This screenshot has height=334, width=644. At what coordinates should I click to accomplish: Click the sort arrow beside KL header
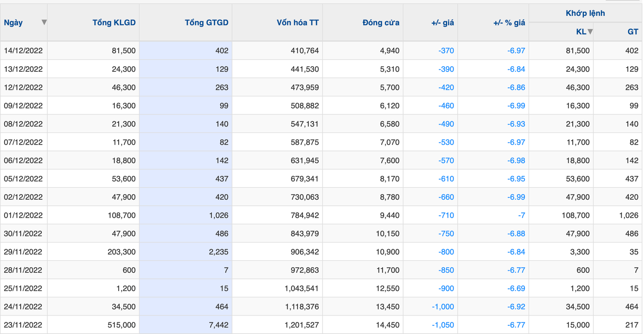pyautogui.click(x=590, y=32)
